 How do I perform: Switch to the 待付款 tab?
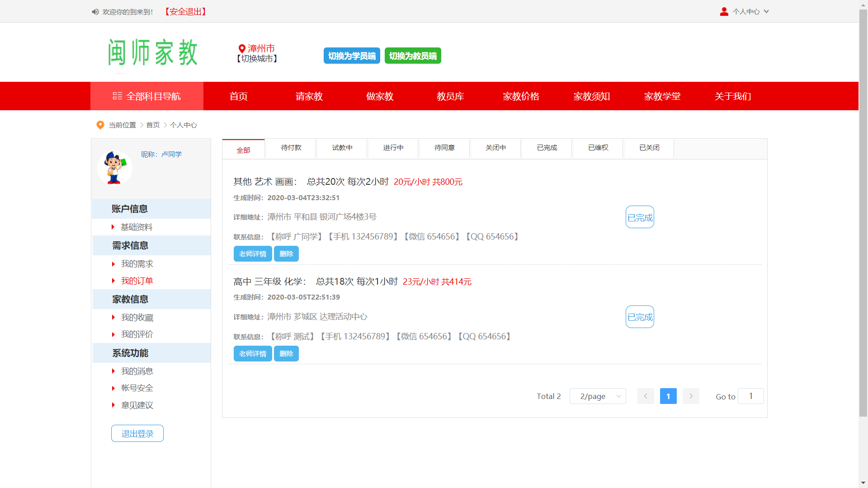coord(291,148)
